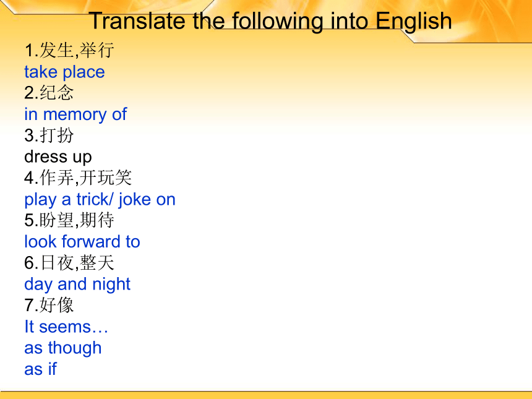Image resolution: width=532 pixels, height=399 pixels.
Task: Click the blue phrase 'day and night'
Action: pyautogui.click(x=77, y=285)
